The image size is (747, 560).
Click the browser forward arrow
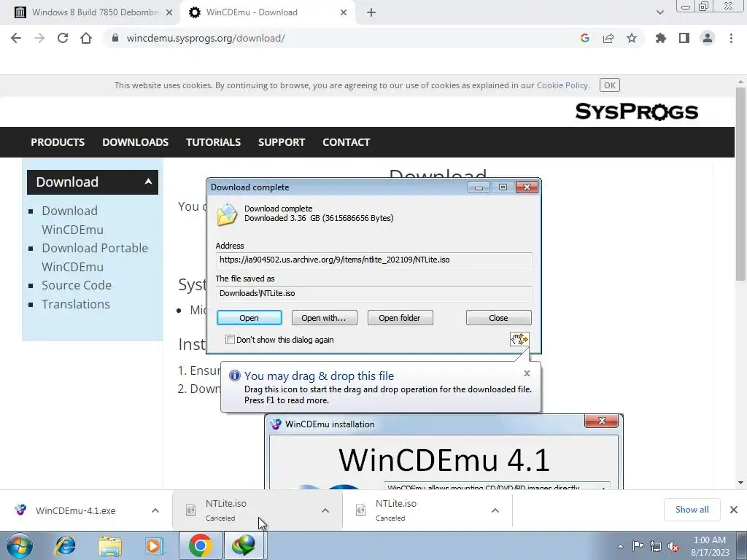click(x=39, y=38)
